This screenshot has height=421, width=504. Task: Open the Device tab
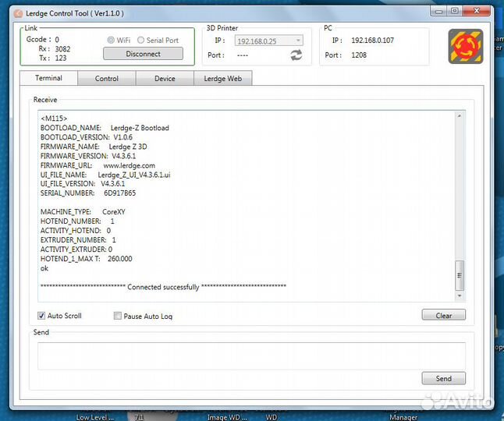click(x=165, y=79)
